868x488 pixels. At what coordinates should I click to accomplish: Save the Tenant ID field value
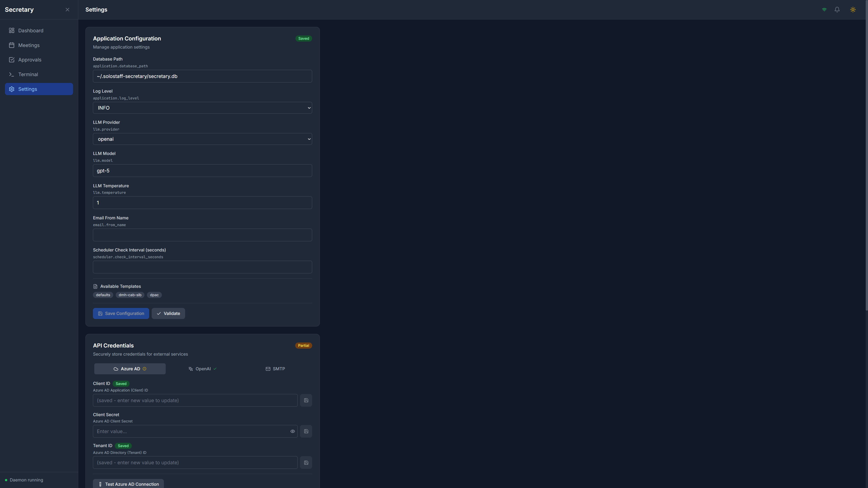tap(306, 462)
